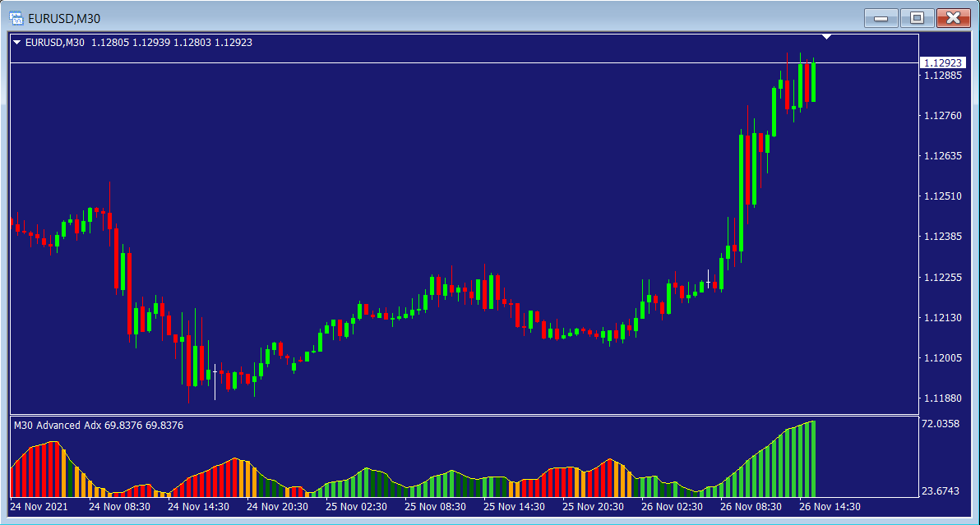Viewport: 980px width, 525px height.
Task: Maximize the EURUSD,M30 chart window
Action: 917,17
